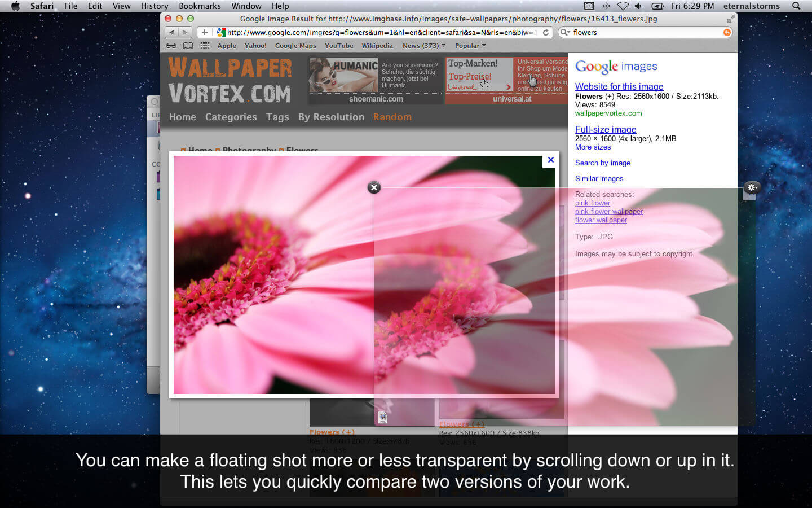This screenshot has width=812, height=508.
Task: Click the add bookmark plus button
Action: tap(204, 32)
